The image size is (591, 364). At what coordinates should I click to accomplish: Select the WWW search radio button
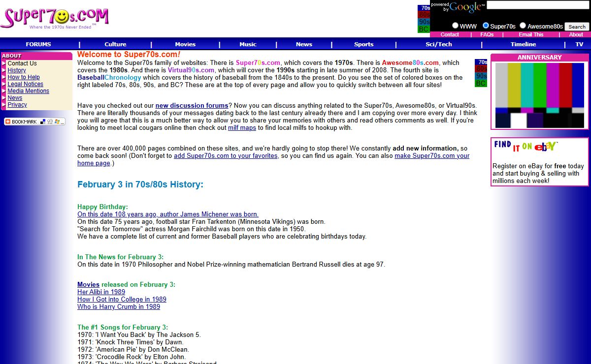pos(455,26)
